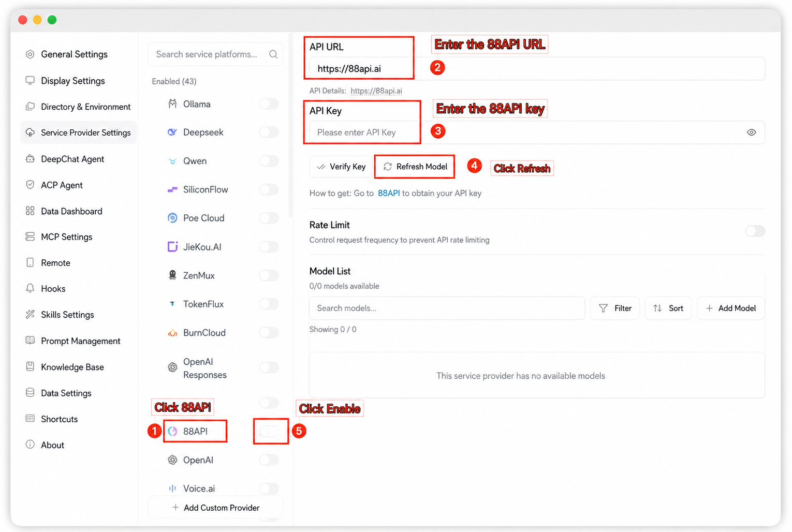This screenshot has width=792, height=532.
Task: Select OpenAI Responses provider
Action: [x=205, y=368]
